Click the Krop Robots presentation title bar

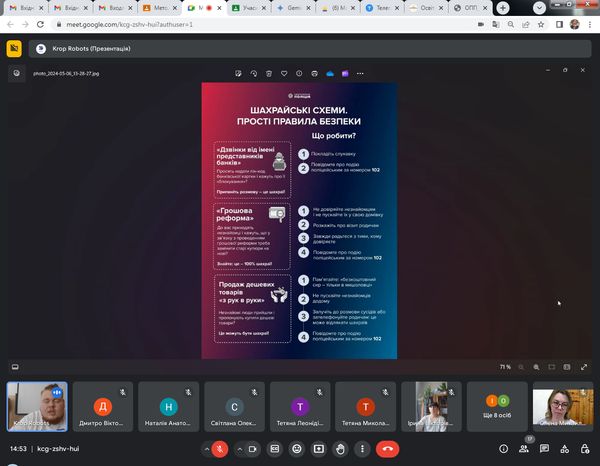tap(75, 47)
